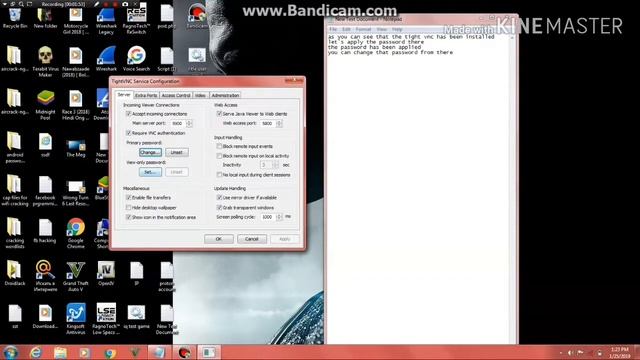Image resolution: width=640 pixels, height=360 pixels.
Task: Open the Bandicam desktop shortcut
Action: [197, 16]
